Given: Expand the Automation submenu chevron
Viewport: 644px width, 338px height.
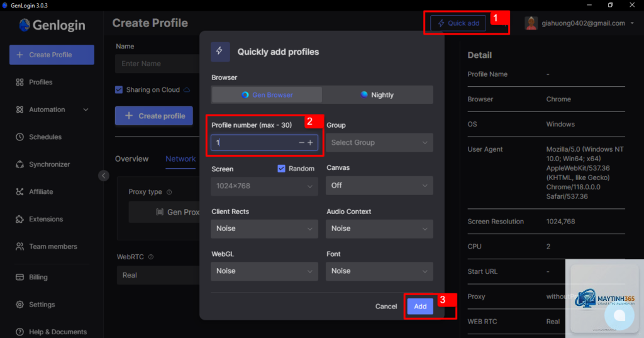Looking at the screenshot, I should [86, 110].
